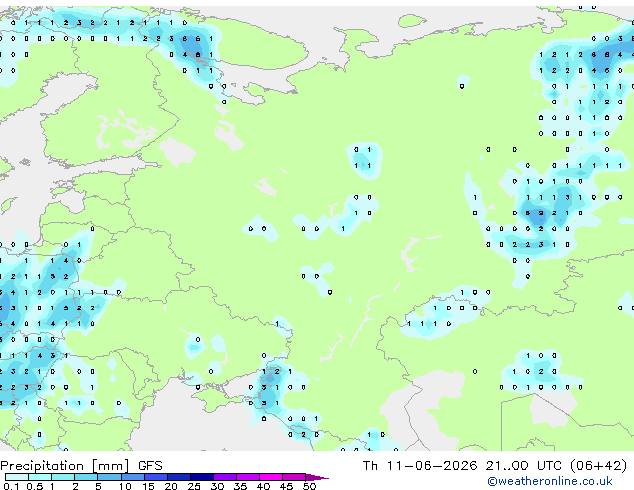Click the legend label '35'
The width and height of the screenshot is (634, 490).
tap(240, 486)
